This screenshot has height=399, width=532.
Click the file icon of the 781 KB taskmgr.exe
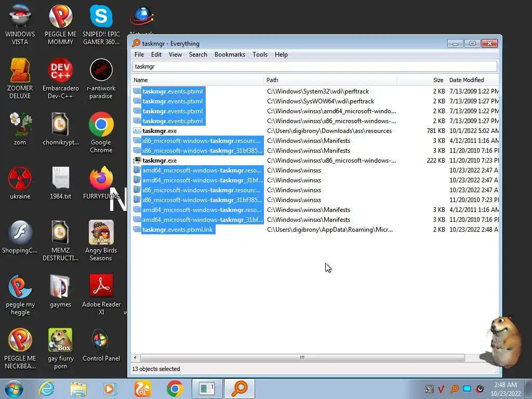(x=137, y=131)
